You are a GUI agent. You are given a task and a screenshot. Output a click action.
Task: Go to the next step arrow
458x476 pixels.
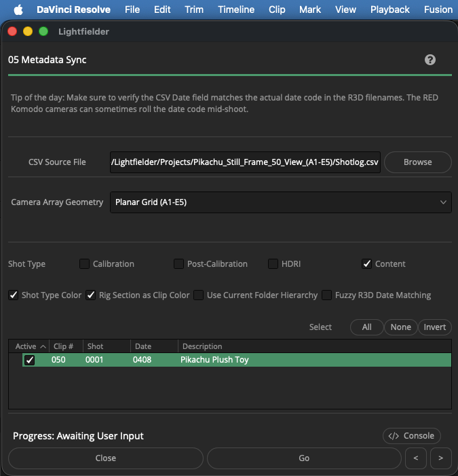point(441,458)
